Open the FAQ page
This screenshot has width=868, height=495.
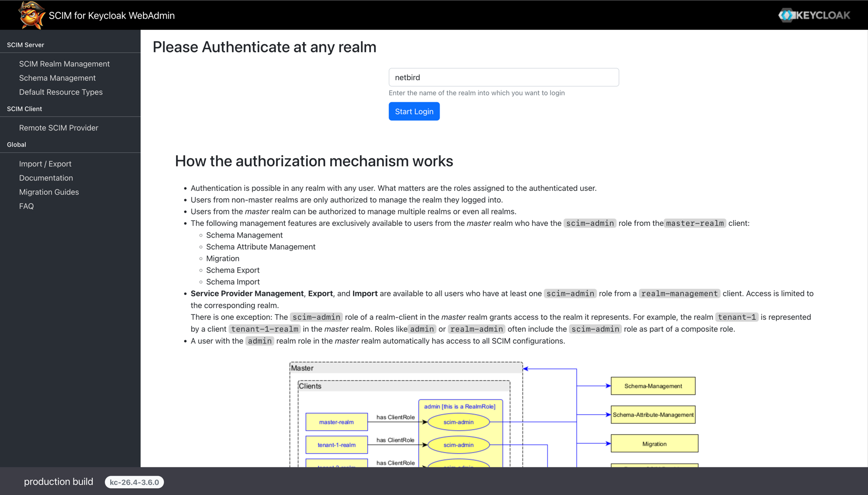coord(26,206)
